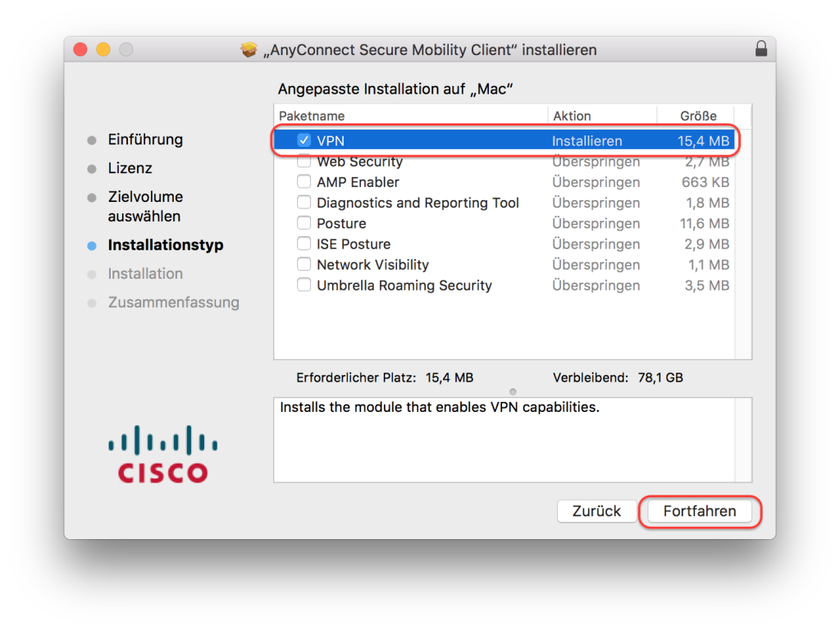Tick Diagnostics and Reporting Tool checkbox
840x631 pixels.
[x=304, y=203]
